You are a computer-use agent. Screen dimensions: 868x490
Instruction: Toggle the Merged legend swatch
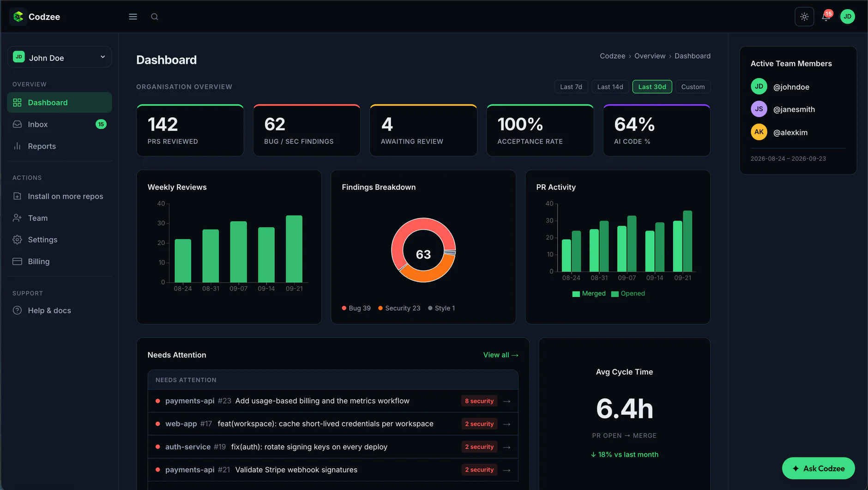coord(576,294)
